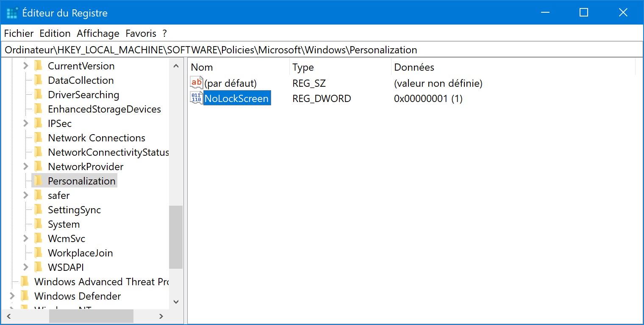Open the Affichage menu
The image size is (644, 325).
[98, 33]
